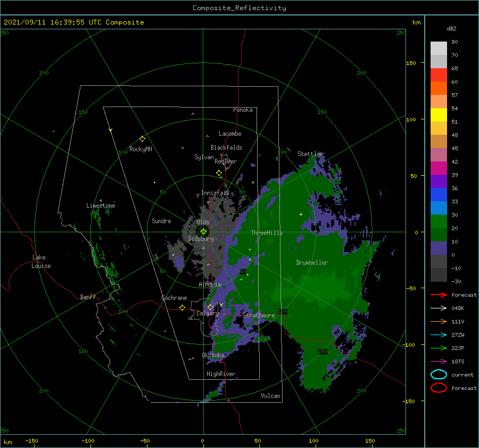Viewport: 479px width, 448px height.
Task: Click the magenta 18TS arrow in legend
Action: tap(439, 362)
